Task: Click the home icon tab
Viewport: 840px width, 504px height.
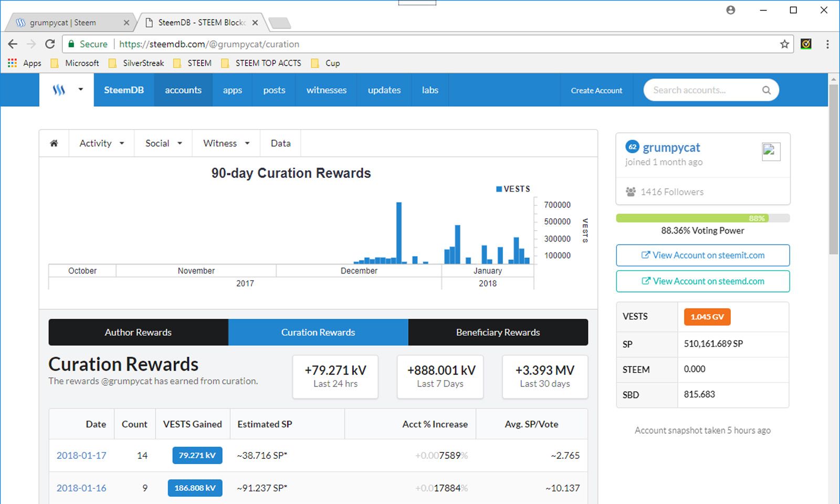Action: 54,143
